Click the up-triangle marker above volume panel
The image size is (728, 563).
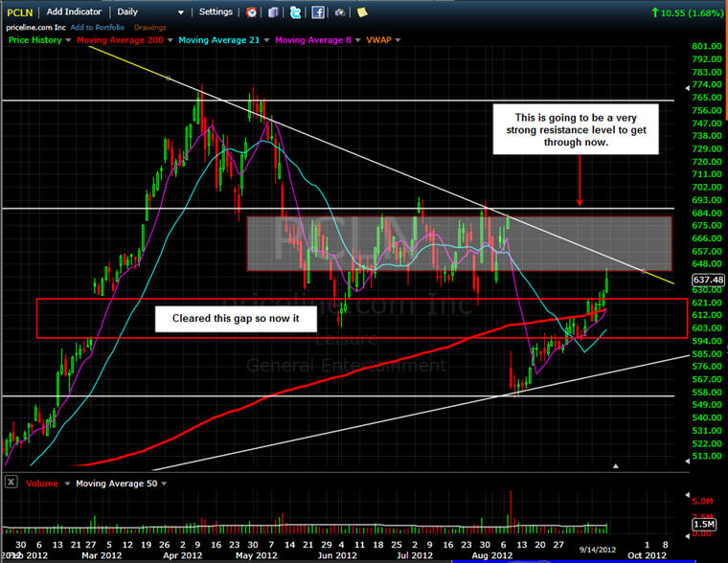tap(616, 466)
